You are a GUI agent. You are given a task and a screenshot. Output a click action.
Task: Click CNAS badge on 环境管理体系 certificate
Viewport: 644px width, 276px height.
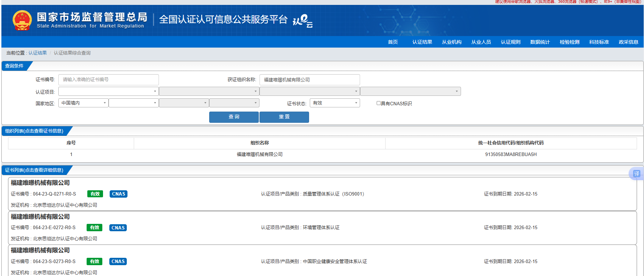(118, 228)
